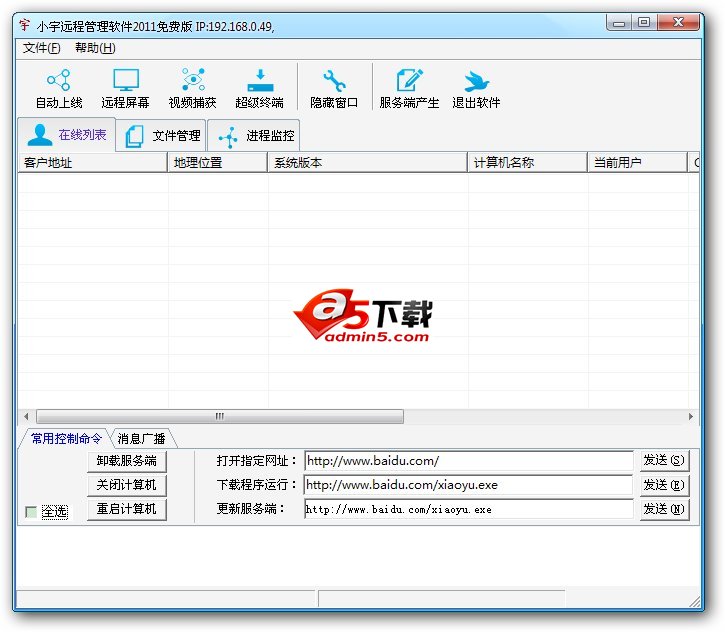The height and width of the screenshot is (632, 725).
Task: Close the application window
Action: tap(678, 23)
